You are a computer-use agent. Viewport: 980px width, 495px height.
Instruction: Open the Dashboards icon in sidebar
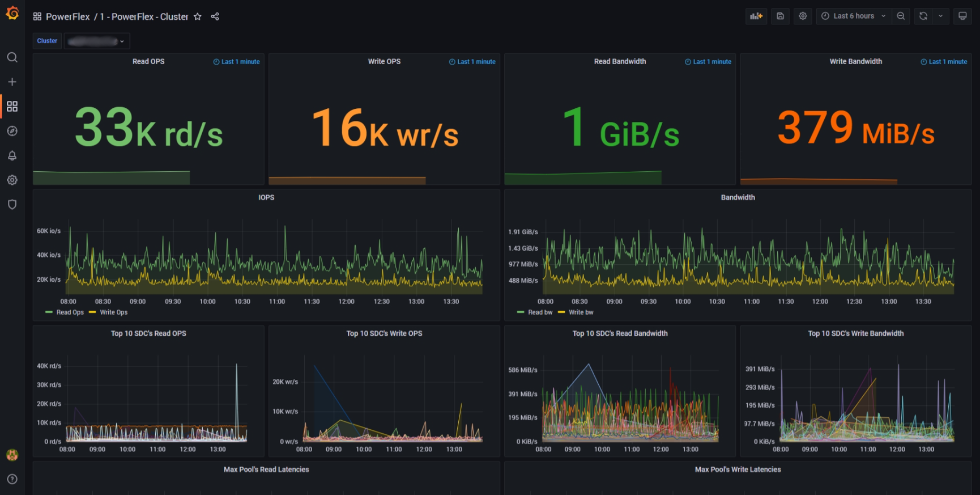coord(12,106)
